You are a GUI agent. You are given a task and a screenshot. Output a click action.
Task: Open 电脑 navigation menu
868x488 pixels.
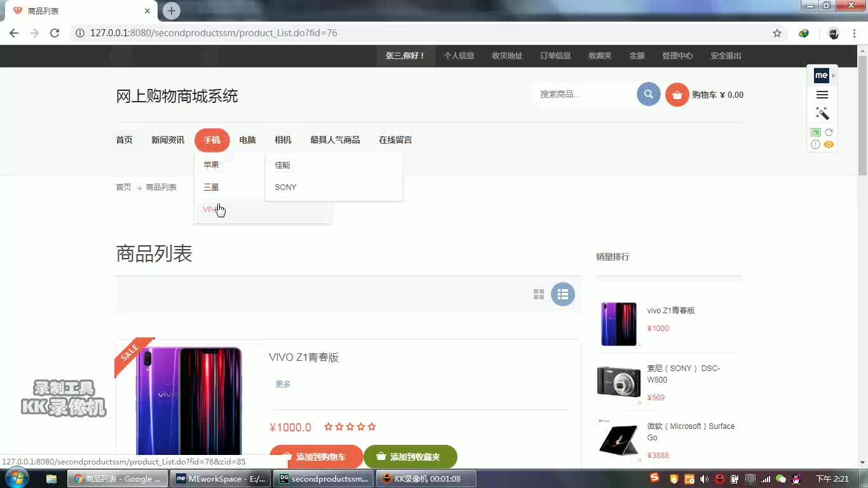(x=247, y=140)
